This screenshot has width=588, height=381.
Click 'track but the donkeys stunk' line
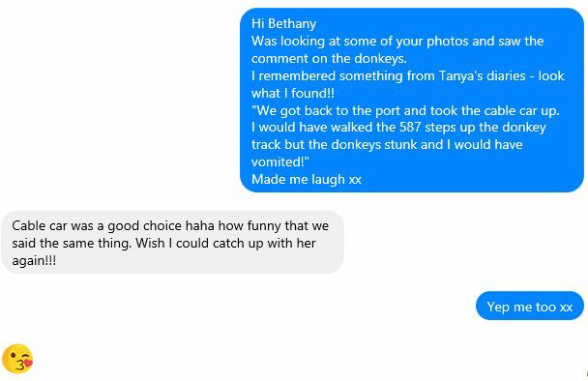tap(347, 144)
